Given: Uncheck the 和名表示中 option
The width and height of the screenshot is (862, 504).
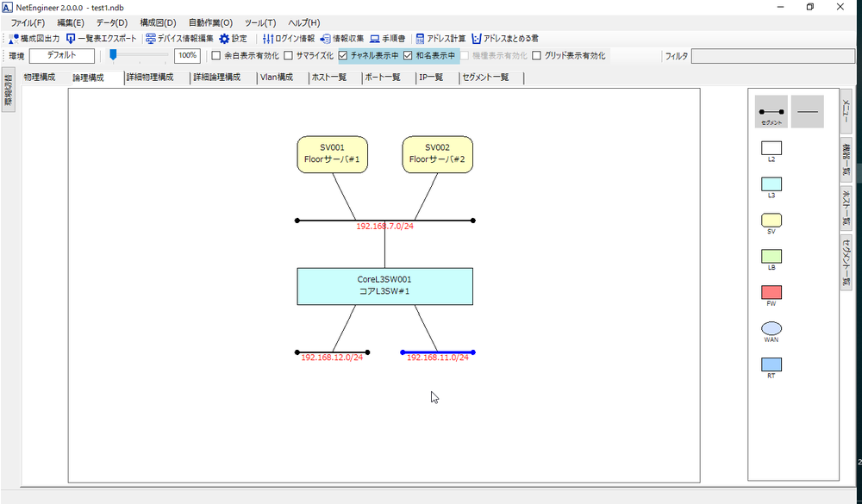Looking at the screenshot, I should coord(409,56).
